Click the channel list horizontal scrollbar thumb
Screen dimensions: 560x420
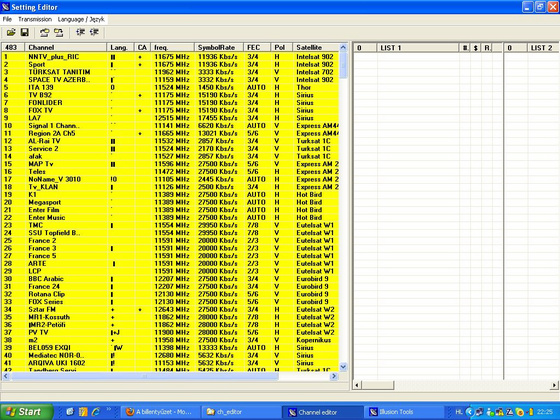point(145,376)
